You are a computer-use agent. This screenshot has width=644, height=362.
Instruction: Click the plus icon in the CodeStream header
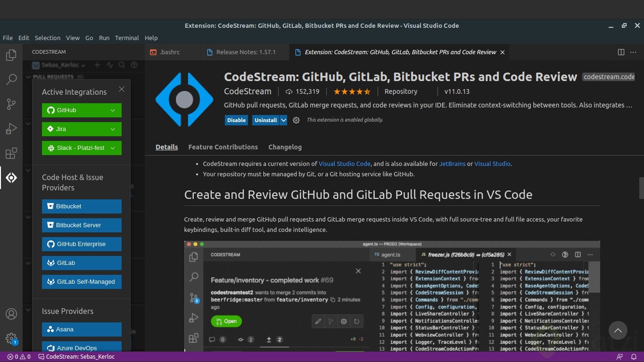(97, 65)
